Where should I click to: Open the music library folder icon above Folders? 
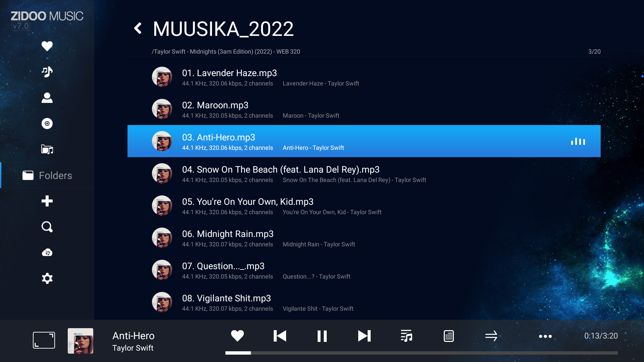click(47, 149)
